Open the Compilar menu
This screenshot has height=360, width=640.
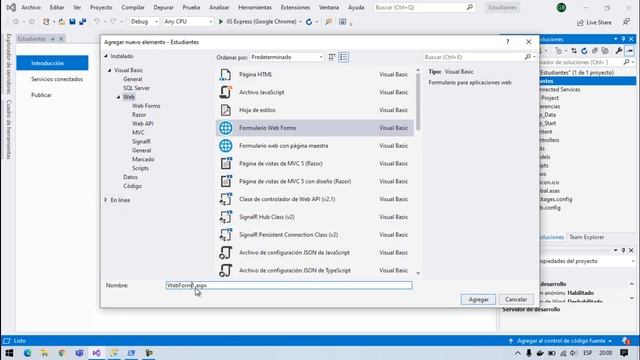133,7
